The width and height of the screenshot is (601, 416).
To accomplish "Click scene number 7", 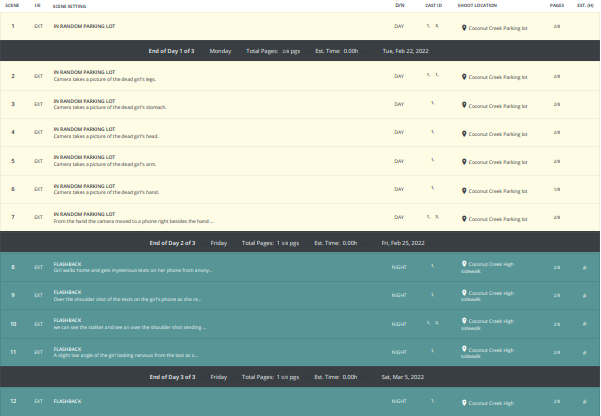I will pos(13,217).
